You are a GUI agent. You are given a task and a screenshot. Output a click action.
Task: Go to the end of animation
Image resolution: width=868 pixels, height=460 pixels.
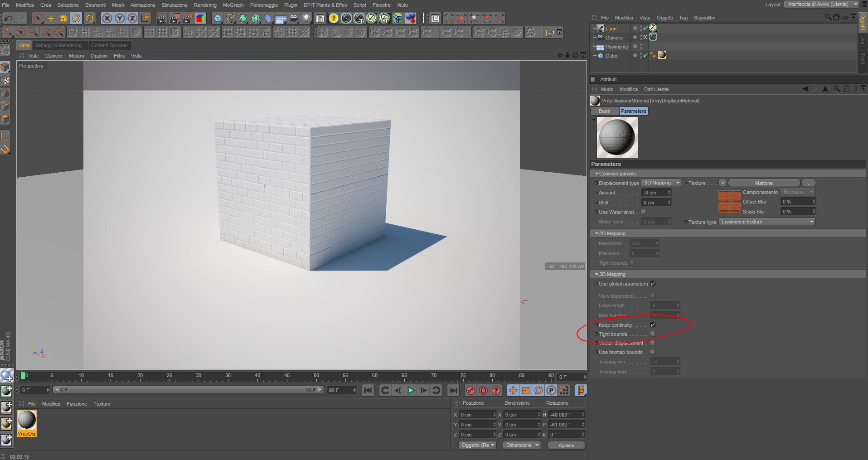tap(453, 390)
